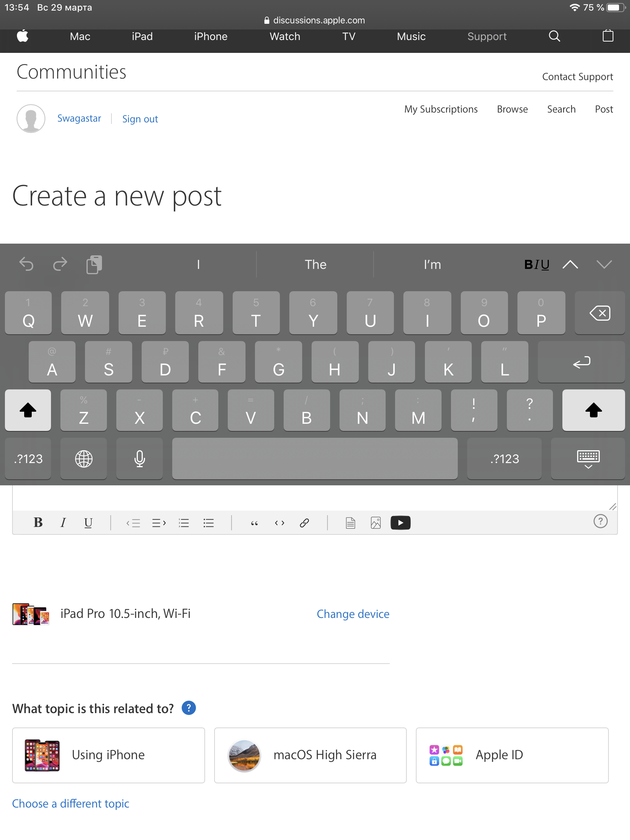
Task: Open TV in the Apple navigation bar
Action: pyautogui.click(x=349, y=37)
